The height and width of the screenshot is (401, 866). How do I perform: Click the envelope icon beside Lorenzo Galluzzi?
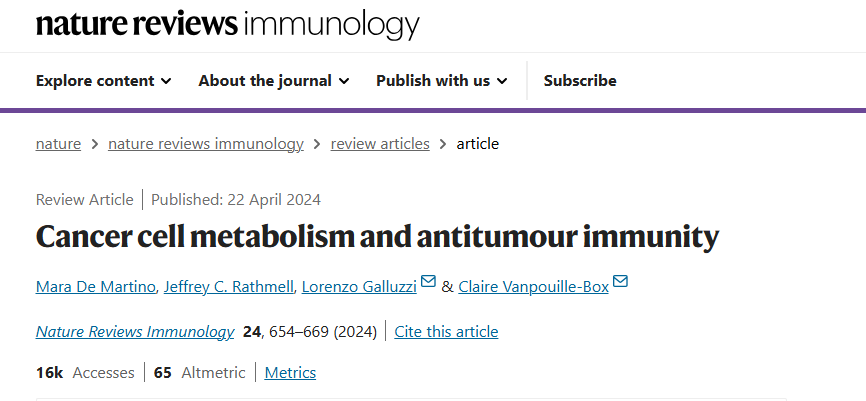click(429, 282)
